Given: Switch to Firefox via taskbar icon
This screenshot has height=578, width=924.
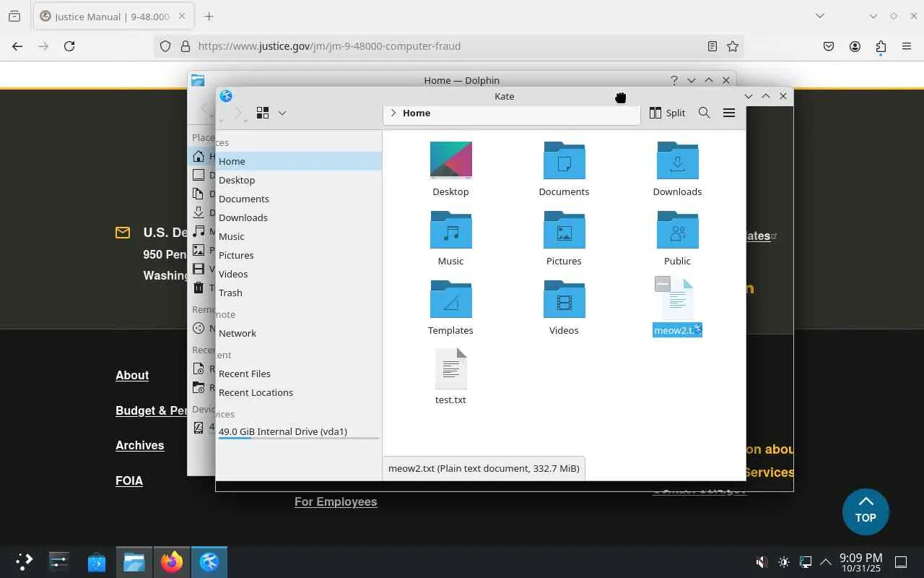Looking at the screenshot, I should [172, 561].
